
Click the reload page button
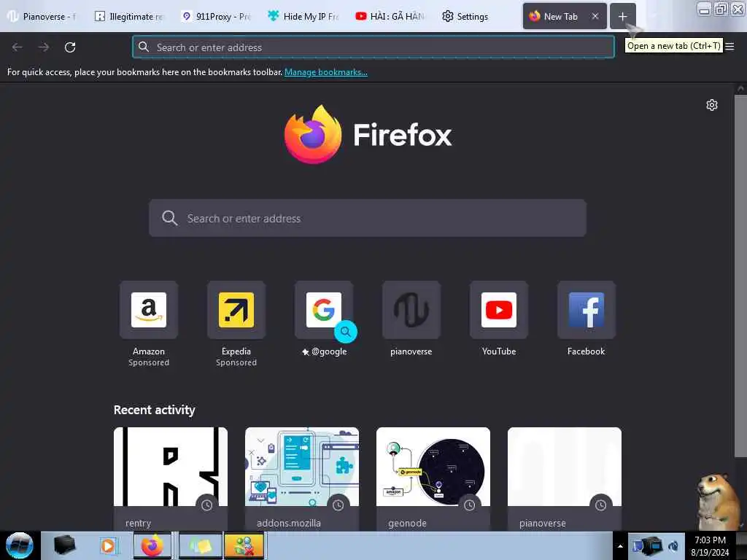(70, 47)
